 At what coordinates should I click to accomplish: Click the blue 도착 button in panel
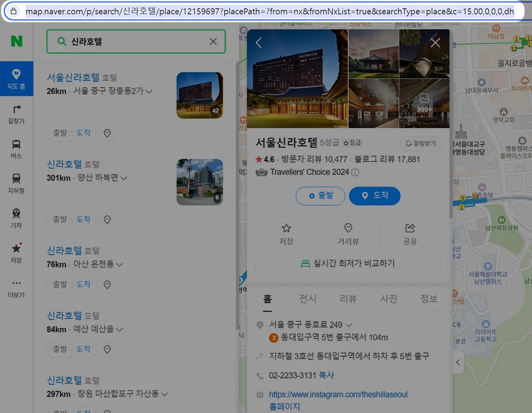click(375, 196)
